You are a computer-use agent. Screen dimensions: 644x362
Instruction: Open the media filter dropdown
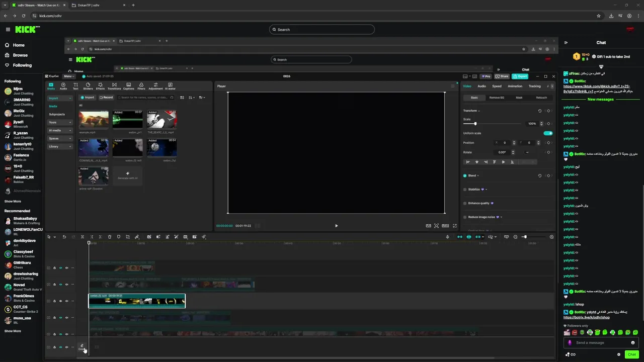[202, 98]
